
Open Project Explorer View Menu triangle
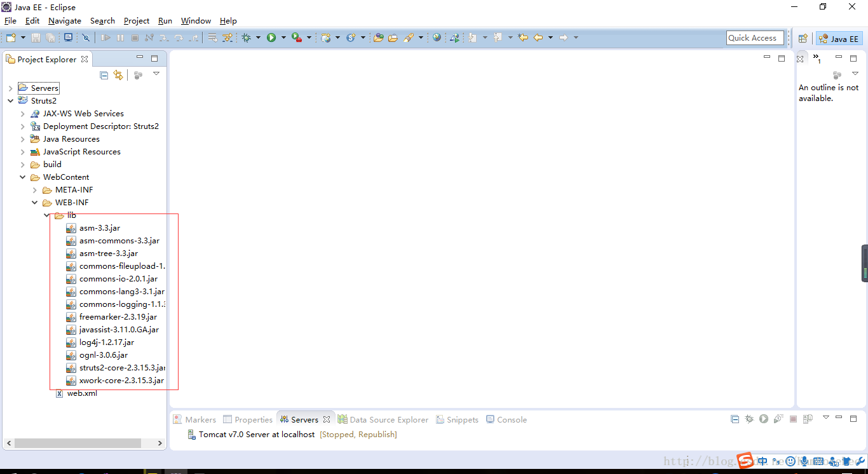156,74
